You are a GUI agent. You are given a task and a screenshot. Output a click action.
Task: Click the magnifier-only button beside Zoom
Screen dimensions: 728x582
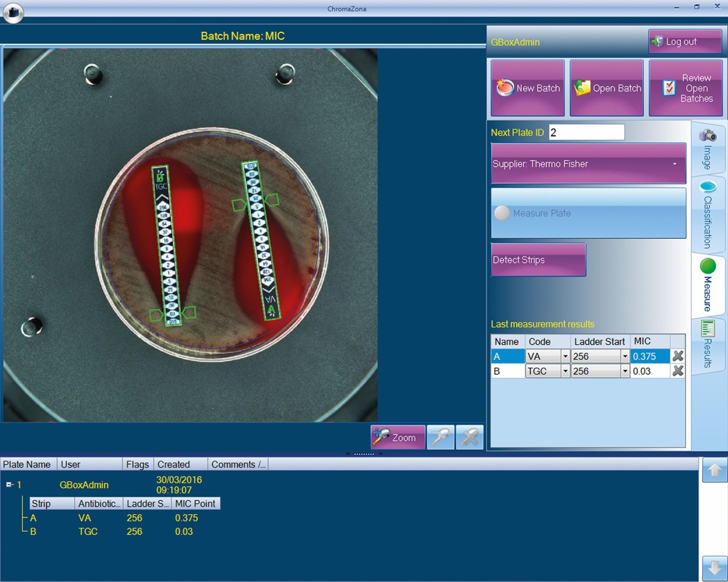440,437
